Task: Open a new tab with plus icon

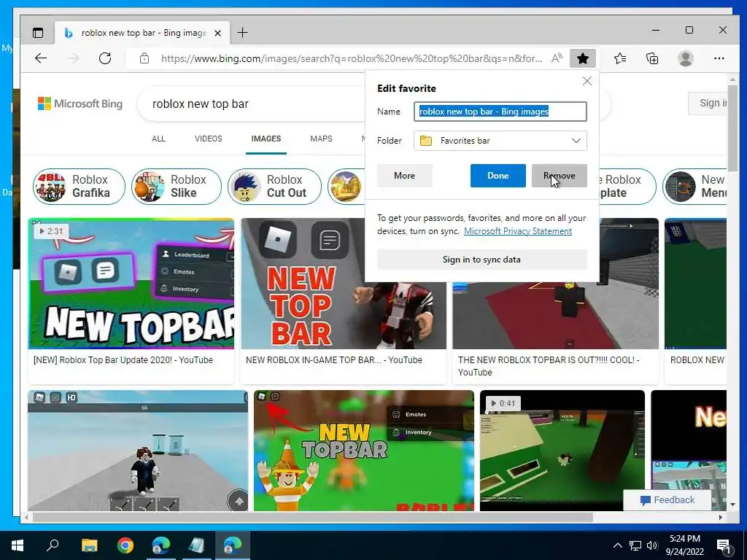Action: click(x=242, y=32)
